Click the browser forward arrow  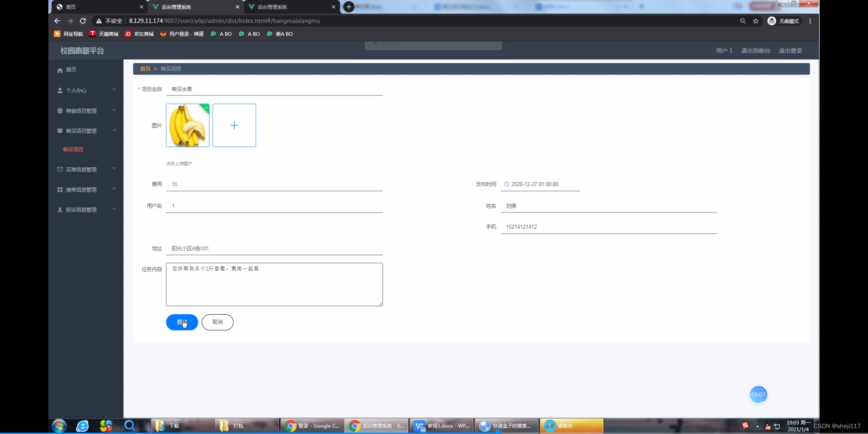pos(70,21)
